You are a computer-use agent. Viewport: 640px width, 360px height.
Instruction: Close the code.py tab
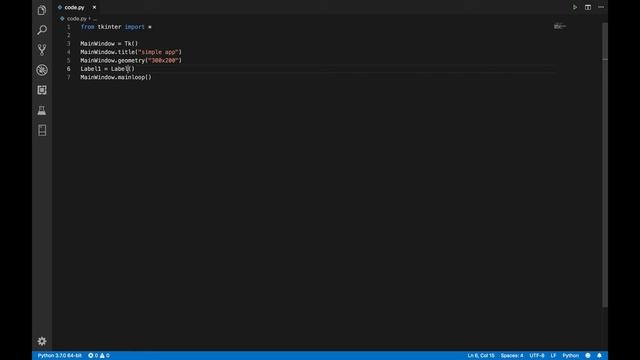pos(94,7)
